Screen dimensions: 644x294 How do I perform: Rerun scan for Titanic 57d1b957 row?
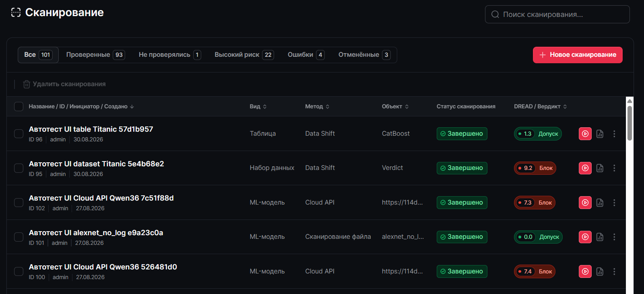click(585, 134)
